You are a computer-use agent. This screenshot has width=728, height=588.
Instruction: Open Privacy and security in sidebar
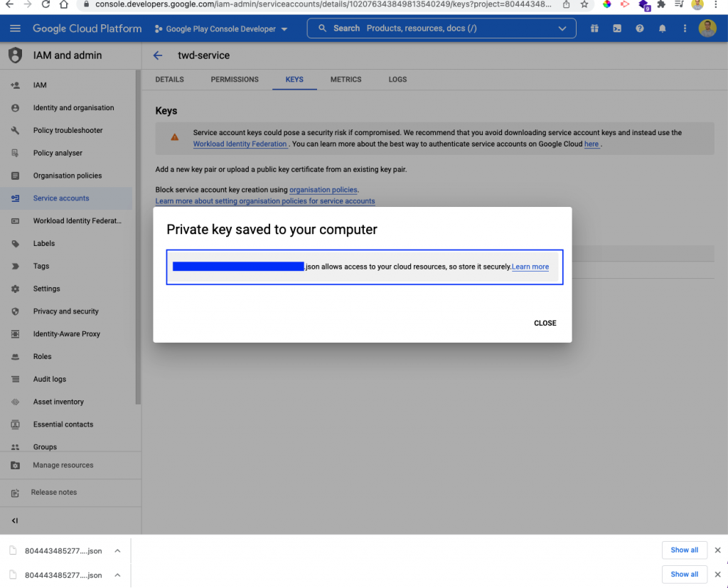tap(66, 311)
